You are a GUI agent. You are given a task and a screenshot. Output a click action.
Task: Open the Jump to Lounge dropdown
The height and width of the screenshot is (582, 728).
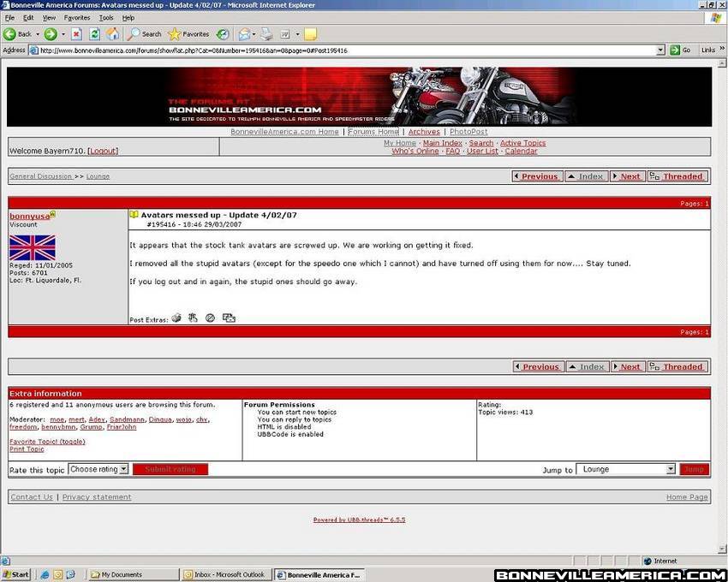(x=625, y=469)
